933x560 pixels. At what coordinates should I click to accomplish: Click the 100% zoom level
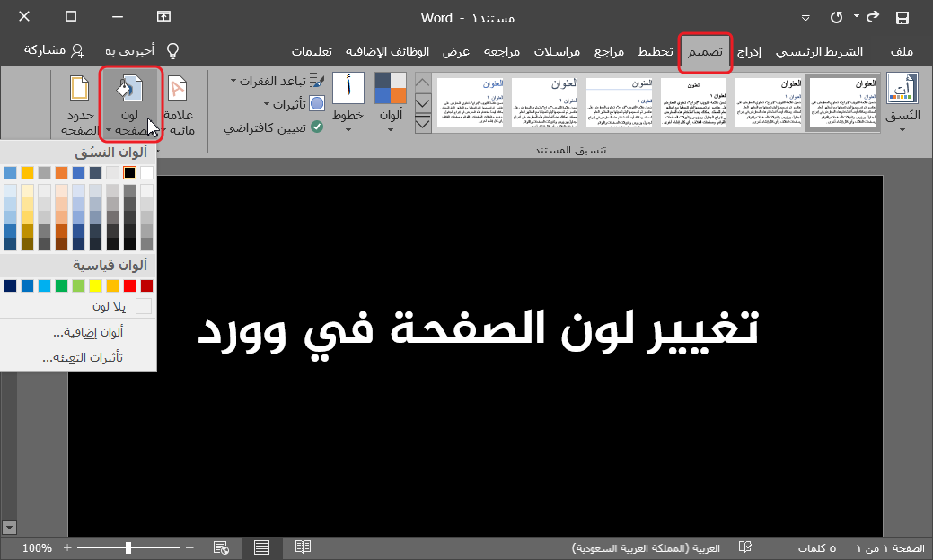coord(37,547)
